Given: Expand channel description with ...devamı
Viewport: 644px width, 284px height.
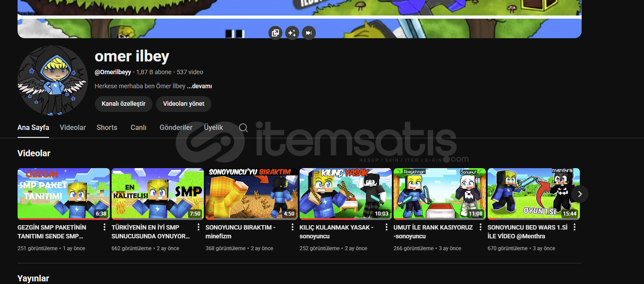Looking at the screenshot, I should [x=199, y=86].
